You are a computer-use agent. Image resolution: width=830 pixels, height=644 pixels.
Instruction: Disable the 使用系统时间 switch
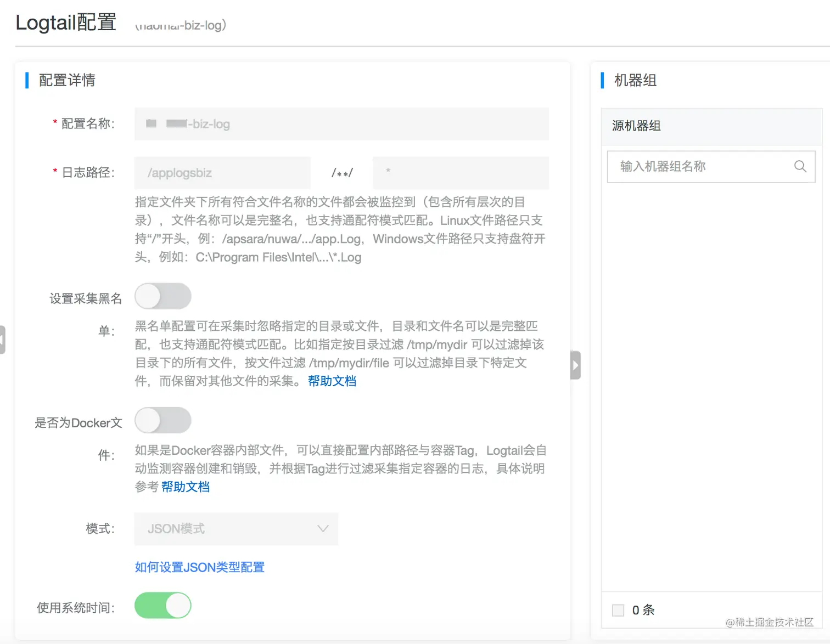click(x=162, y=606)
